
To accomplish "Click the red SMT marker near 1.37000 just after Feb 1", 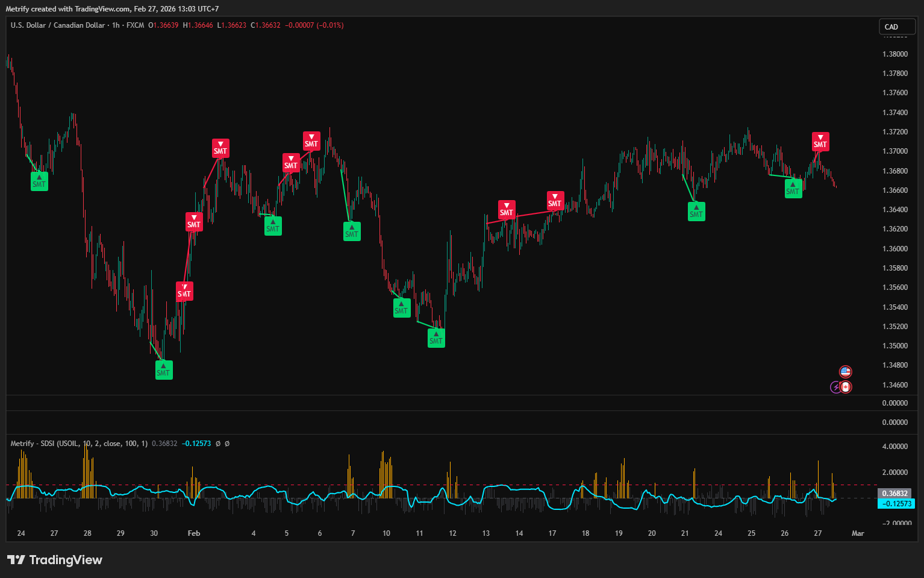I will tap(220, 148).
